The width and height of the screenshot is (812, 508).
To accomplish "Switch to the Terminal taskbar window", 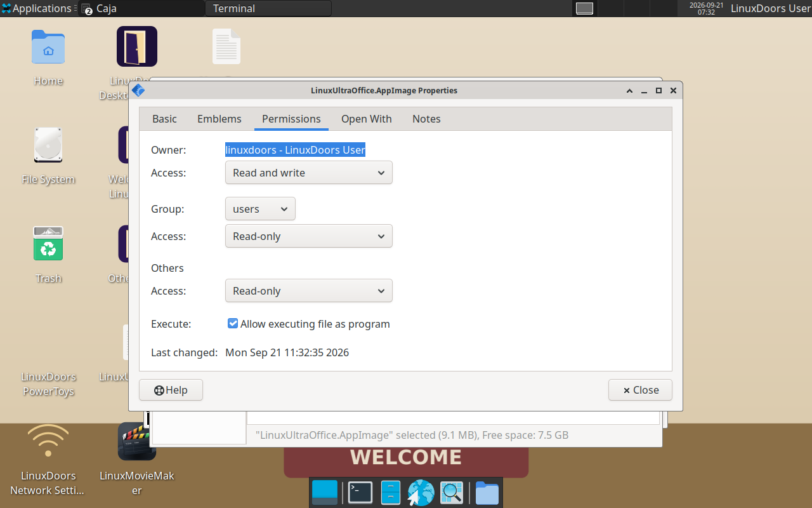I will [x=268, y=8].
